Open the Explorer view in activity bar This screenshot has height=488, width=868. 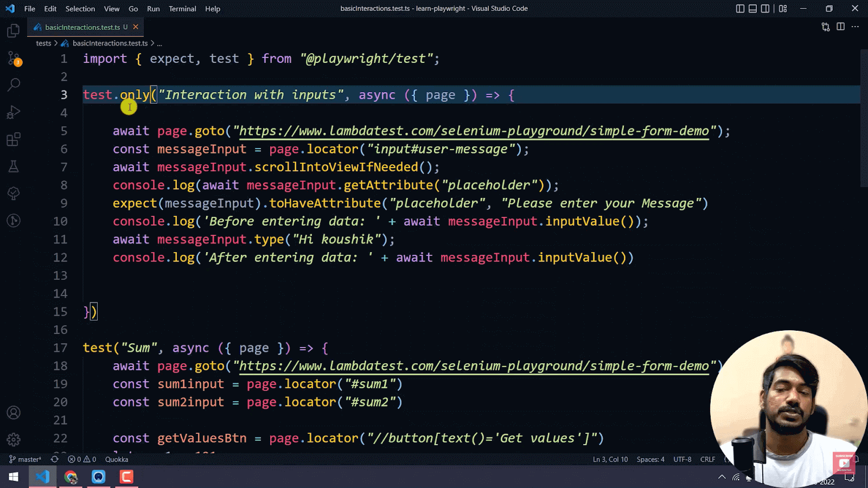pos(14,31)
